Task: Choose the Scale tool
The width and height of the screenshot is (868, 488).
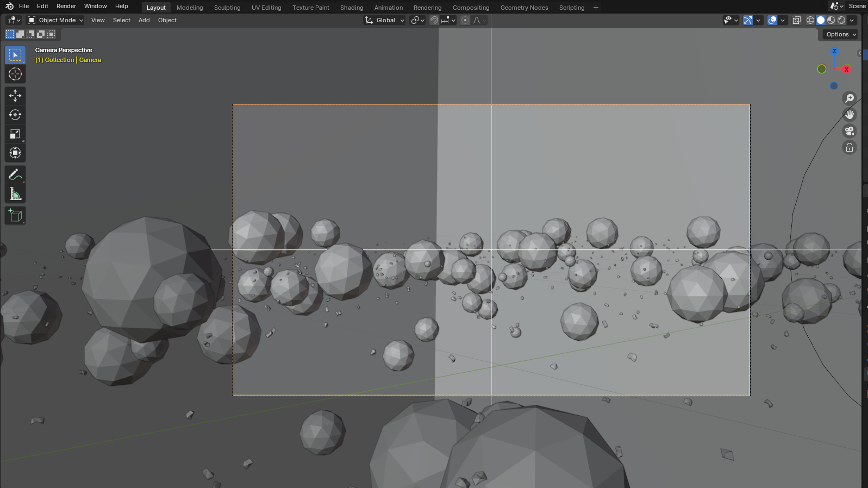Action: pyautogui.click(x=15, y=134)
